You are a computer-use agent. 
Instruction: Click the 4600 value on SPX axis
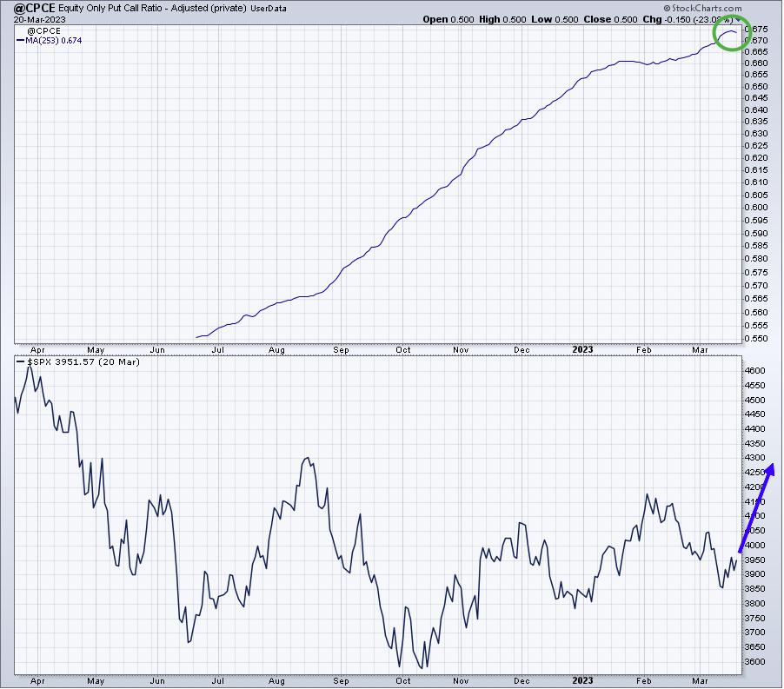coord(757,371)
